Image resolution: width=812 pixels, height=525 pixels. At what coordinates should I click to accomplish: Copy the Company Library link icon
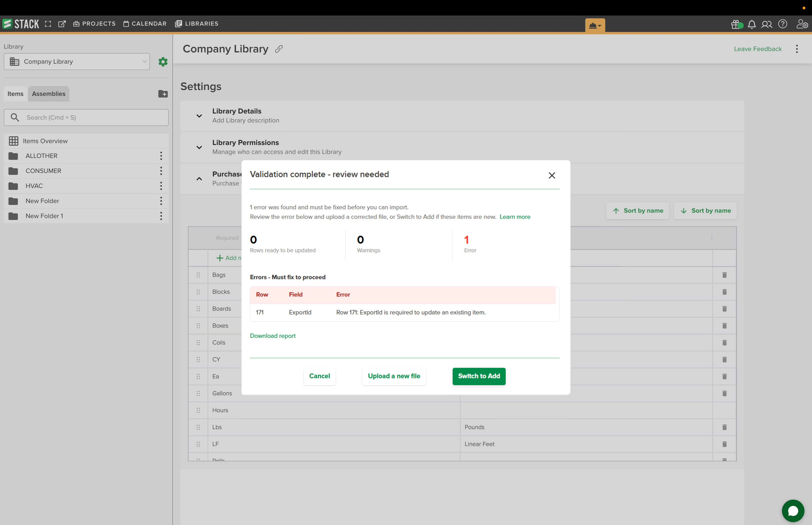pos(279,49)
